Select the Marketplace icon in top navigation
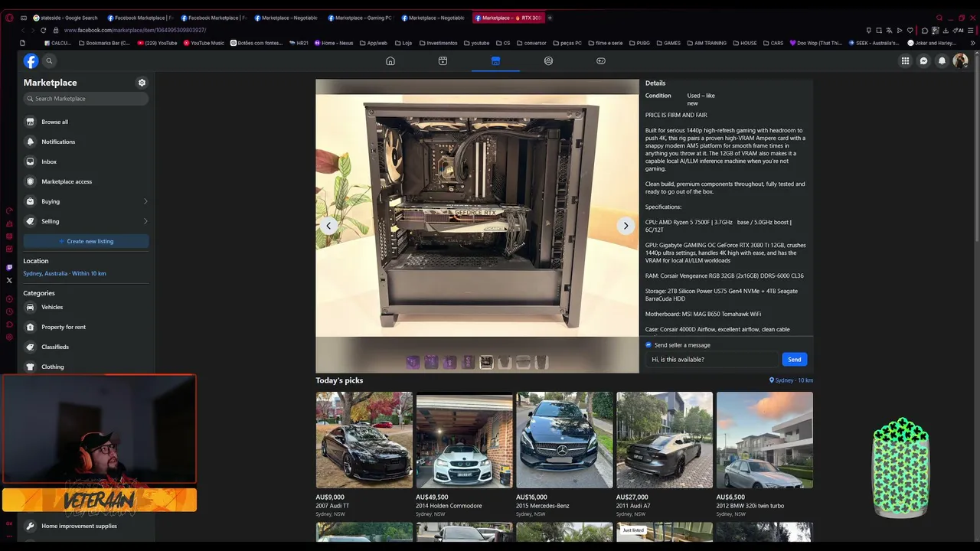Screen dimensions: 980x551 [x=495, y=60]
